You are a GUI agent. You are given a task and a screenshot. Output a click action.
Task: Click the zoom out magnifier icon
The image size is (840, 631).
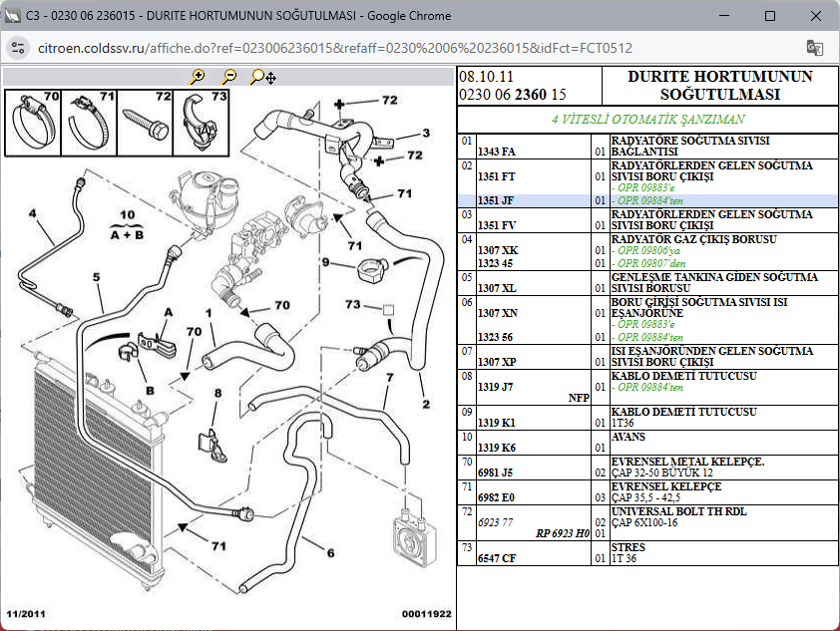pos(229,77)
